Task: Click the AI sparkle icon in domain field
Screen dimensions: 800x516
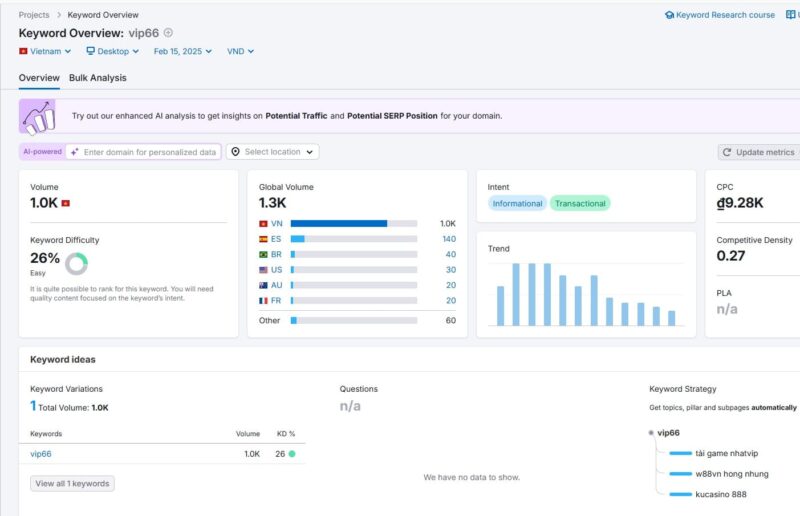Action: tap(74, 152)
